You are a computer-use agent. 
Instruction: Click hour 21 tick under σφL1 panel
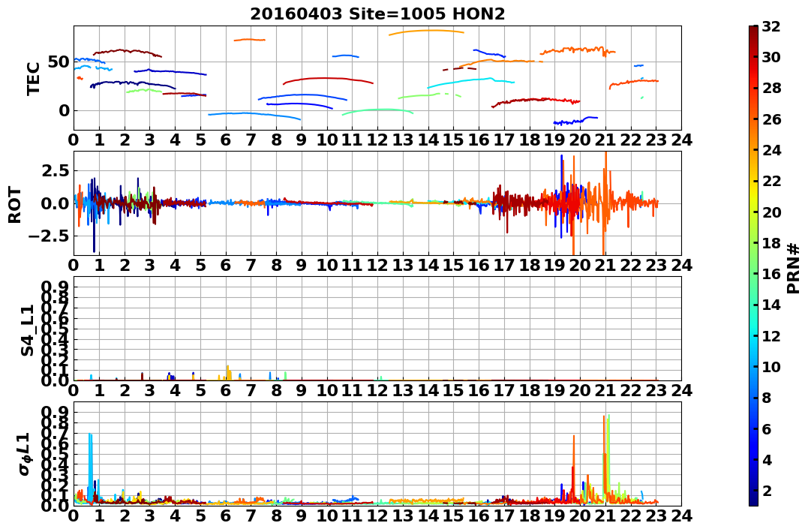pos(605,515)
